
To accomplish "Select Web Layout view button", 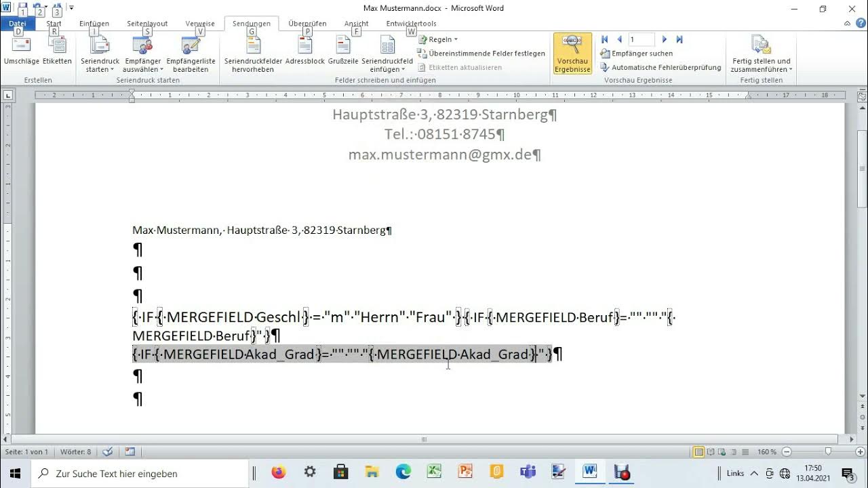I will tap(723, 451).
